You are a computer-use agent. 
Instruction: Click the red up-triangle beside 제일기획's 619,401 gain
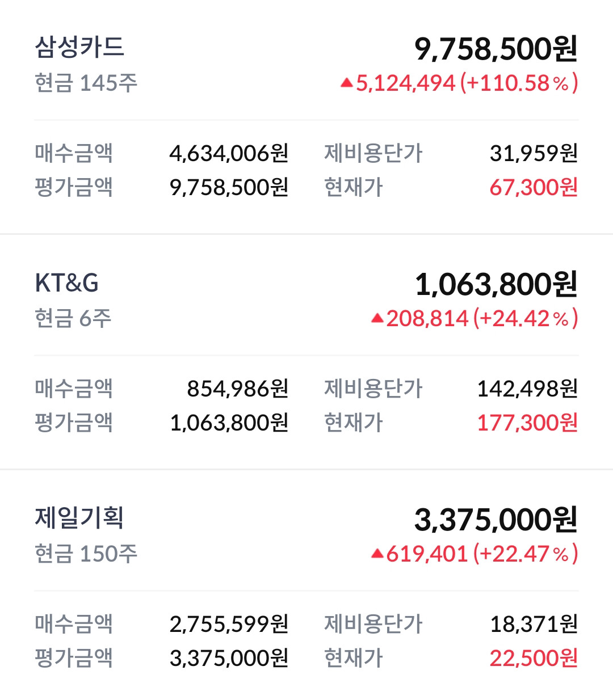point(377,553)
